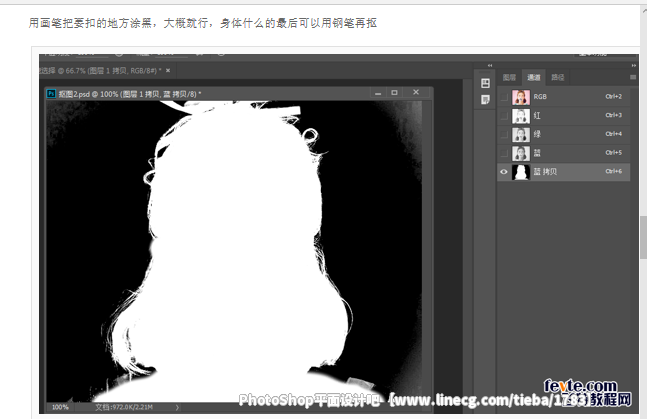Toggle visibility of the 蓝 拷贝 channel
The width and height of the screenshot is (647, 419).
click(x=504, y=172)
